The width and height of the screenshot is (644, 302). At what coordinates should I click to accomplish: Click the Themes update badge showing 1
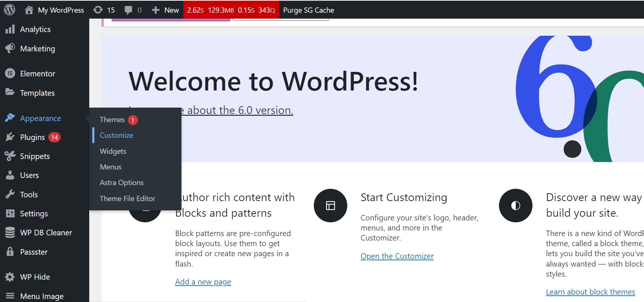click(x=133, y=120)
